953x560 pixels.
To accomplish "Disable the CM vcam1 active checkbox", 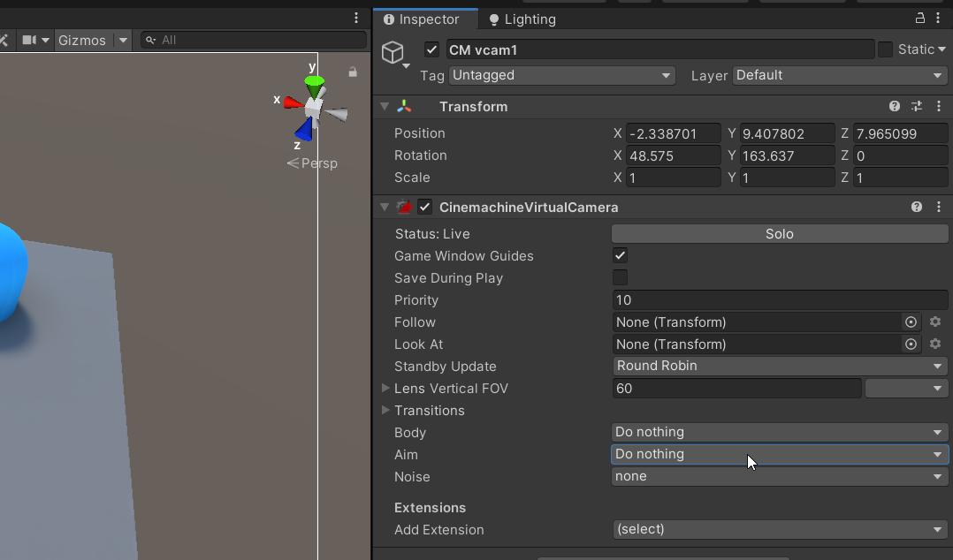I will click(x=431, y=49).
